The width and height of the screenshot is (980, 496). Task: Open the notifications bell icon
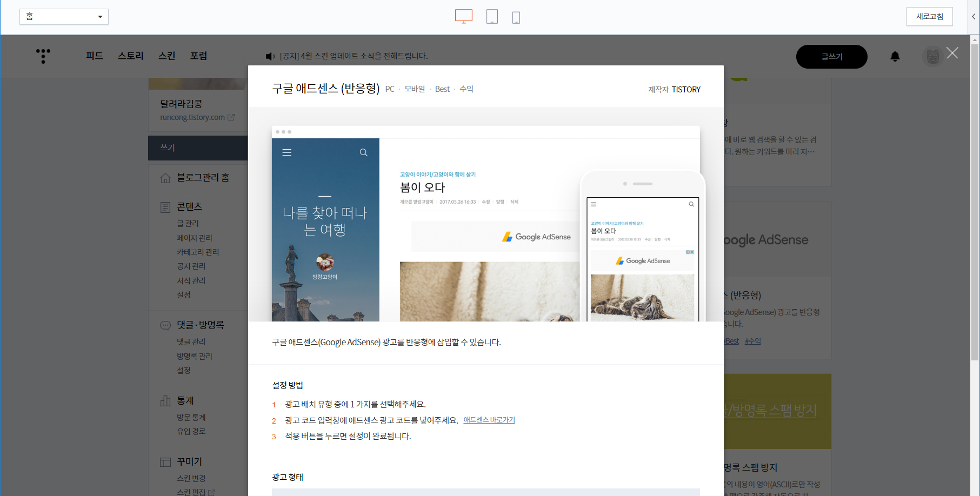pyautogui.click(x=895, y=56)
